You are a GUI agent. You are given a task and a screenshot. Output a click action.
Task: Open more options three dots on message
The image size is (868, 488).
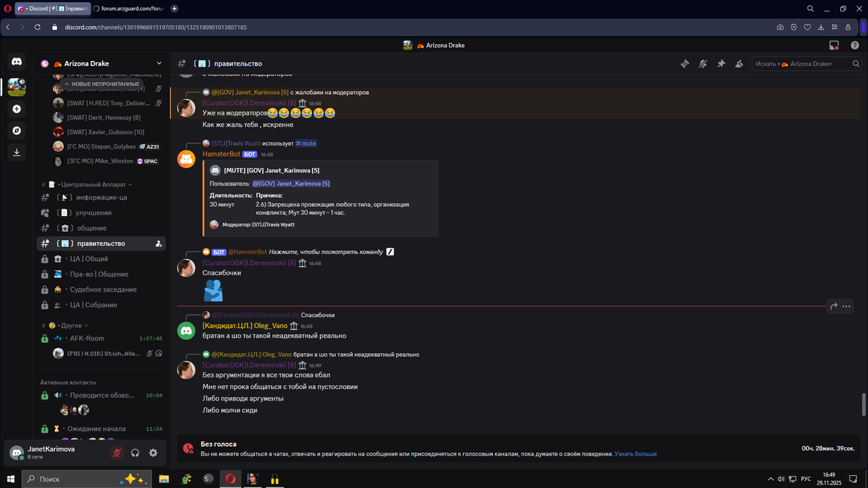[846, 306]
